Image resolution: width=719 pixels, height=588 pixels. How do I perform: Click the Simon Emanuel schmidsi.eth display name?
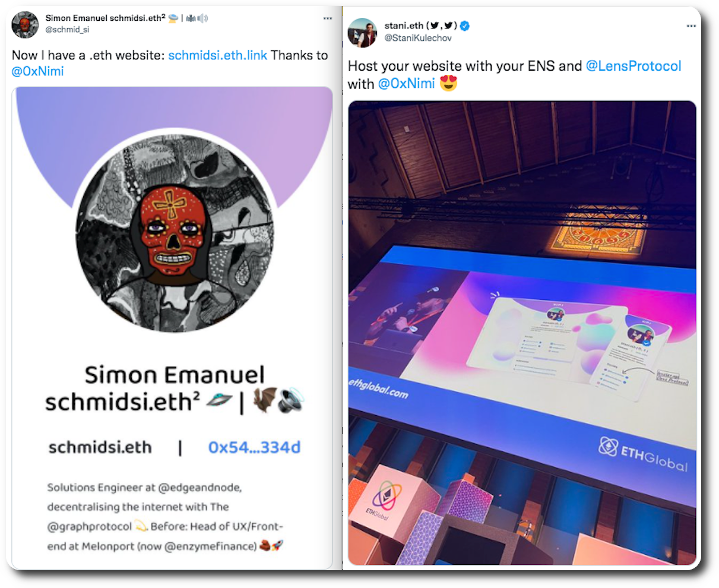105,18
